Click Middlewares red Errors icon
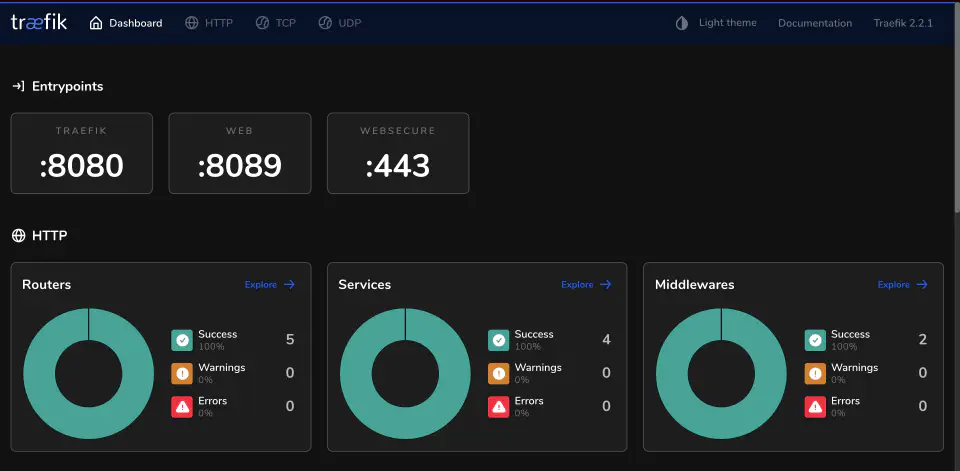Screen dimensions: 960x471 point(815,406)
